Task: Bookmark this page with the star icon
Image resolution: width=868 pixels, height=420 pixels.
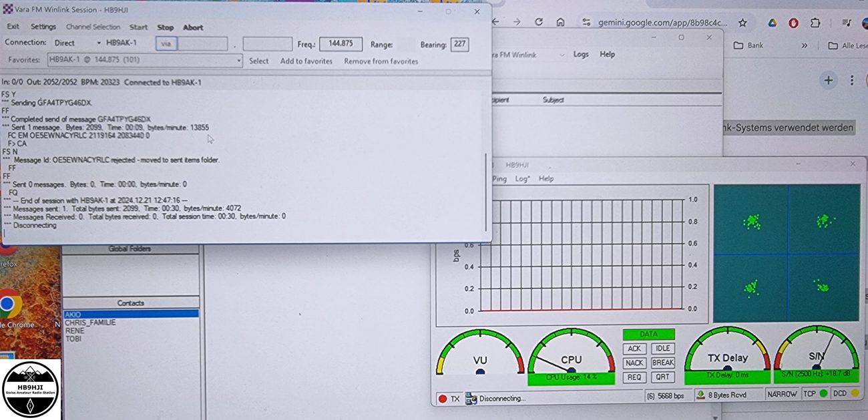Action: click(742, 23)
